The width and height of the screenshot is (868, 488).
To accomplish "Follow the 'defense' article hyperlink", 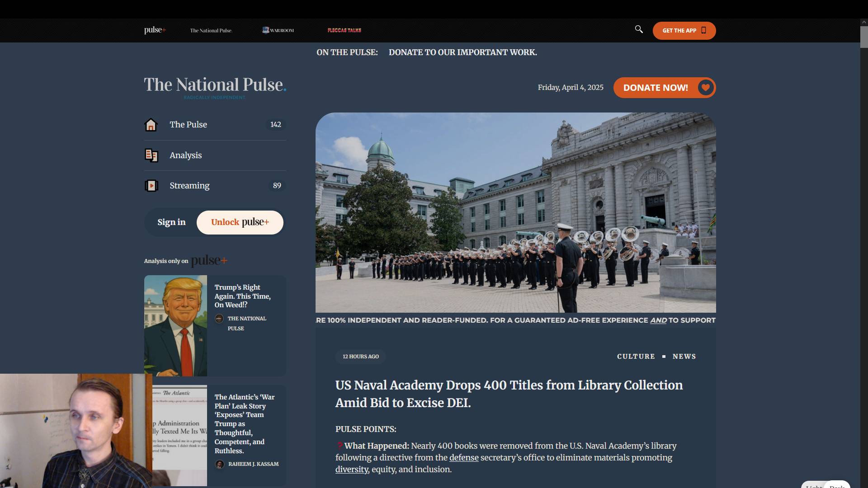I will click(463, 458).
